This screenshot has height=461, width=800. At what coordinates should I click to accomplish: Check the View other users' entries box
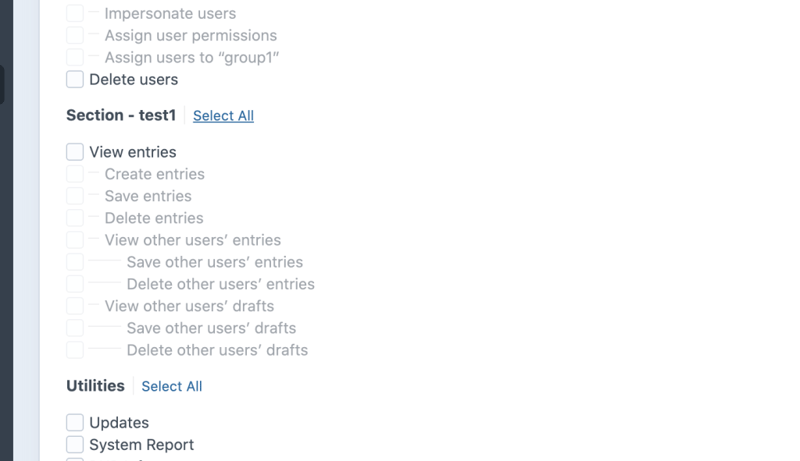(x=75, y=240)
